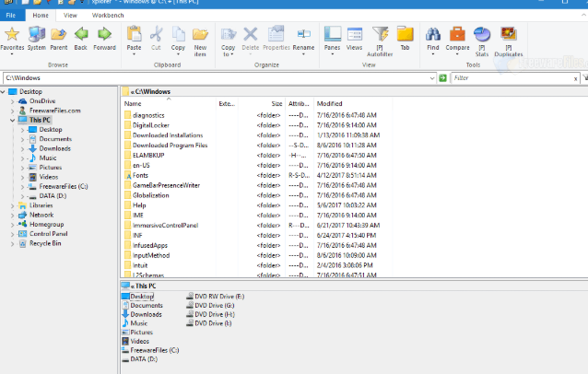Viewport: 588px width, 374px height.
Task: Select FreewareFiles (C:) in the tree
Action: pyautogui.click(x=64, y=186)
